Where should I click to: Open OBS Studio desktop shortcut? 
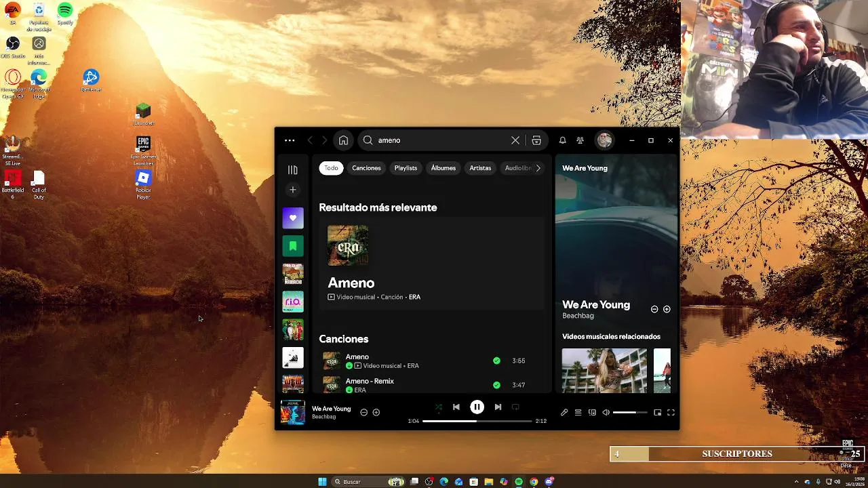coord(13,47)
